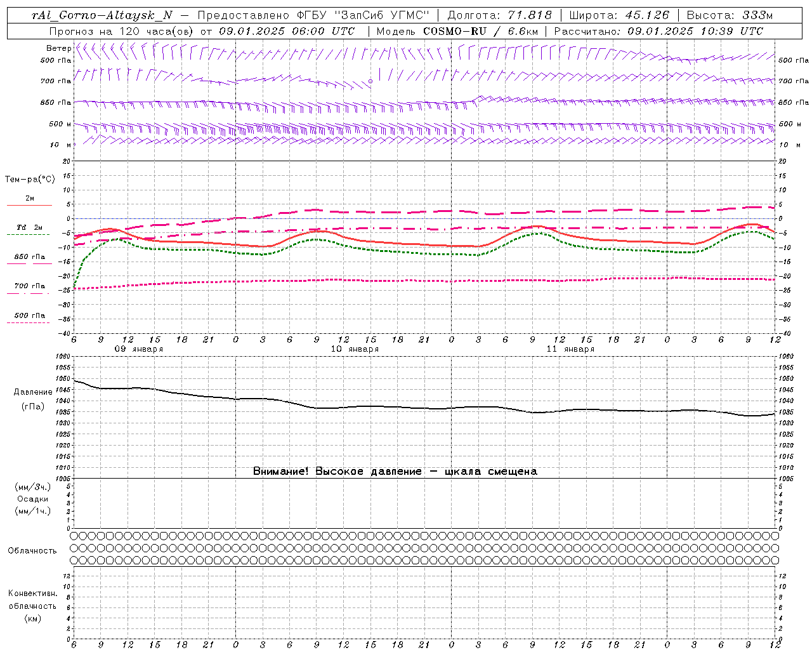The height and width of the screenshot is (650, 812).
Task: Click the Ветер wind section label
Action: click(58, 48)
